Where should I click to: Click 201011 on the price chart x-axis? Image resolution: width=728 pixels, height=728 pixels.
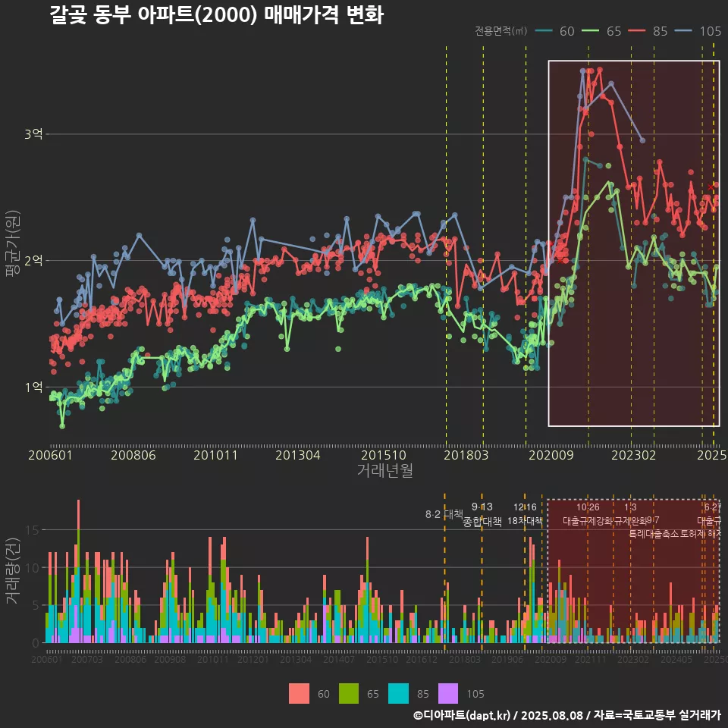pos(215,455)
